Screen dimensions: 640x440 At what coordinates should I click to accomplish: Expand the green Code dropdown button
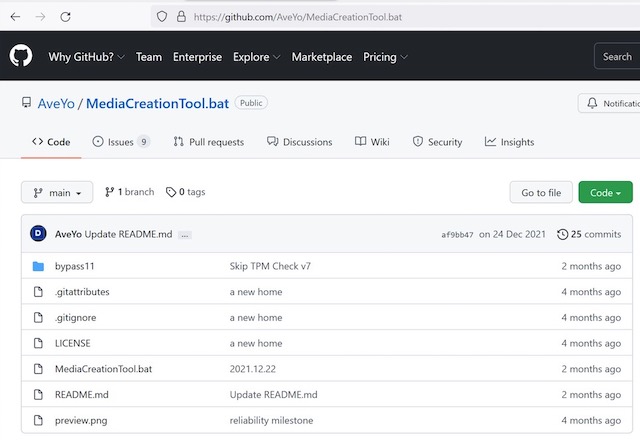[605, 192]
